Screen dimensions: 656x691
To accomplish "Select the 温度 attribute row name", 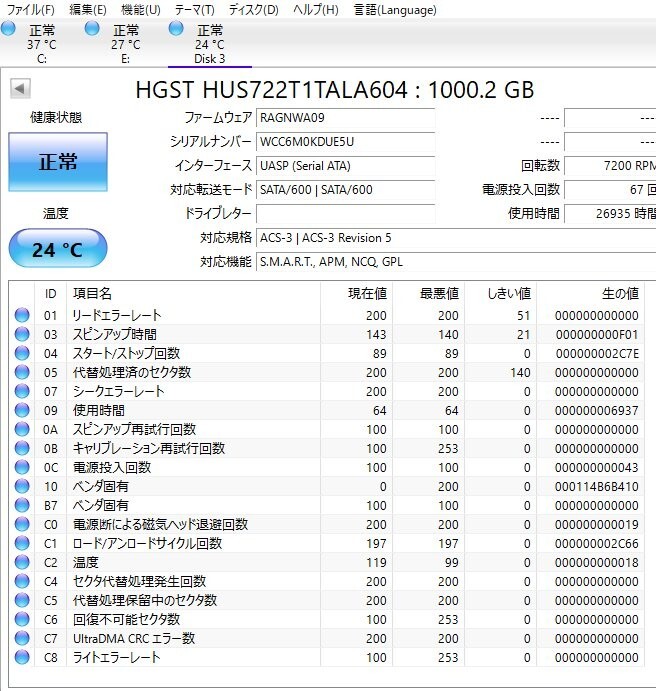I will (85, 562).
